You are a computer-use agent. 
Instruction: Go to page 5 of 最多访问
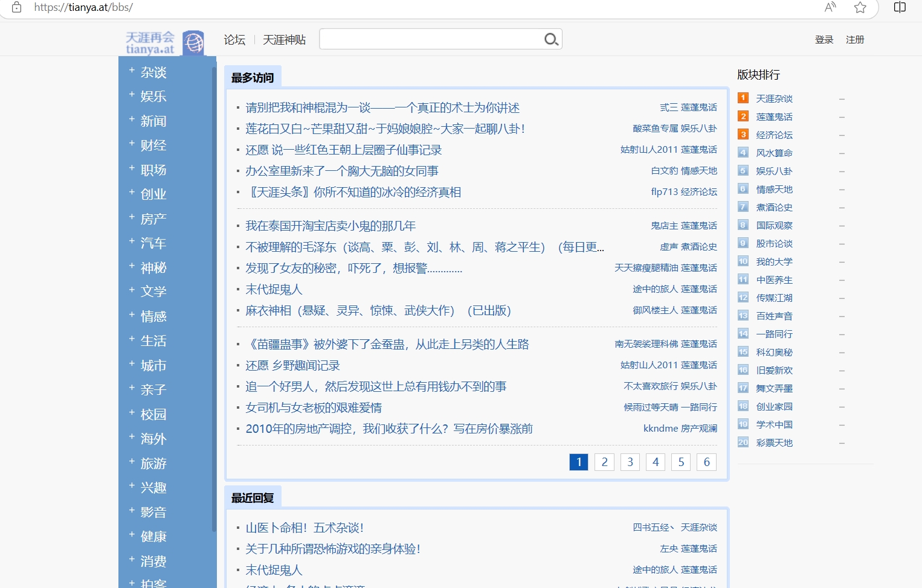pyautogui.click(x=681, y=462)
